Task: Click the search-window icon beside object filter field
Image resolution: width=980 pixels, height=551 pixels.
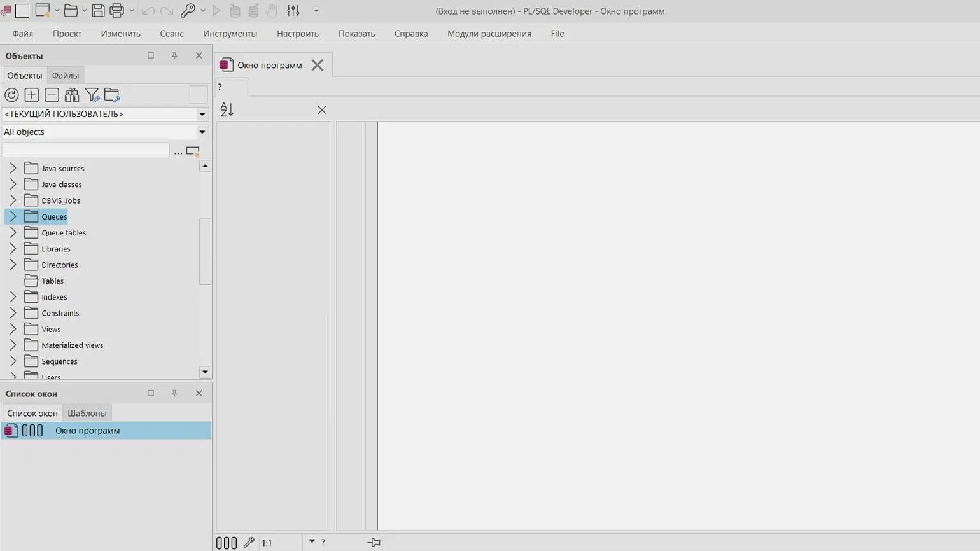Action: 193,151
